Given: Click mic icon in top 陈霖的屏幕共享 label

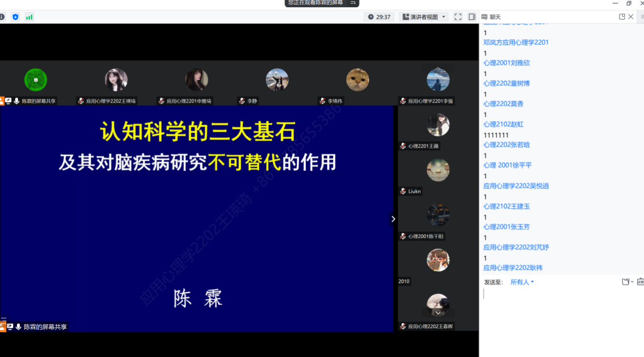Looking at the screenshot, I should [17, 101].
